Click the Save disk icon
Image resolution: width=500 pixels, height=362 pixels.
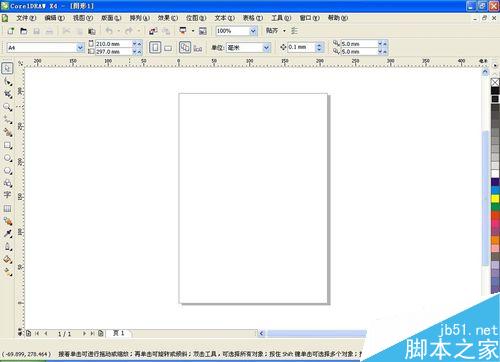point(36,31)
